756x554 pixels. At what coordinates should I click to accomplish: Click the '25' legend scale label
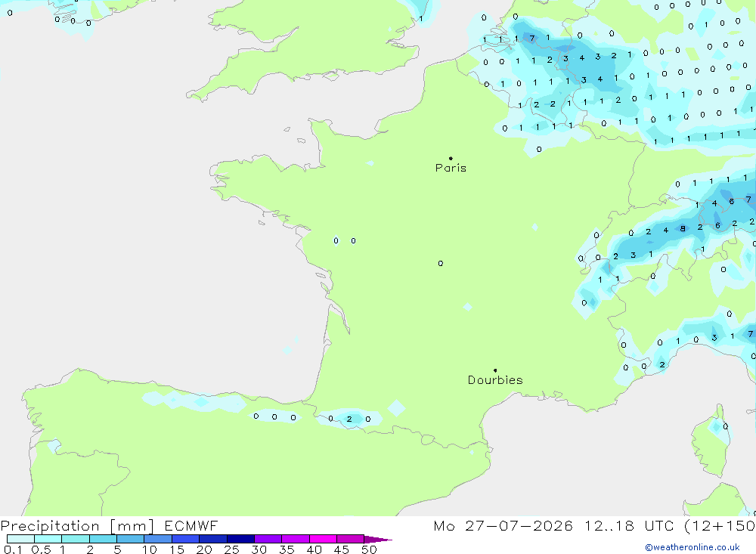[x=232, y=549]
